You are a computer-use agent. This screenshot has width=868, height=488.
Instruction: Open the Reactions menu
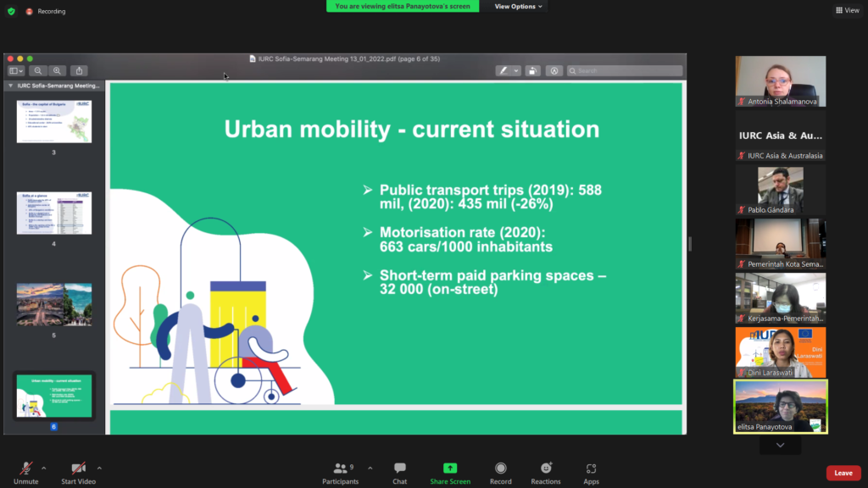546,469
